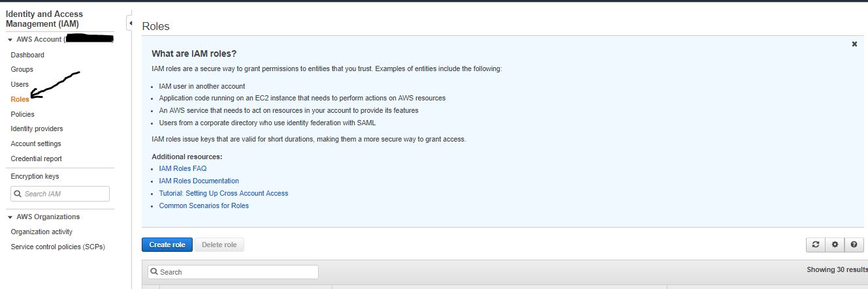Select Policies from the sidebar

[x=23, y=114]
